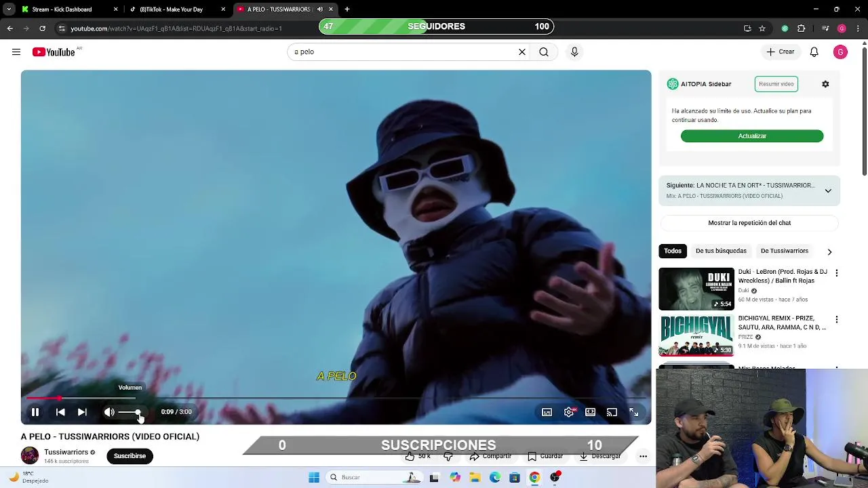Click the Crear button
The height and width of the screenshot is (488, 868).
coord(780,52)
